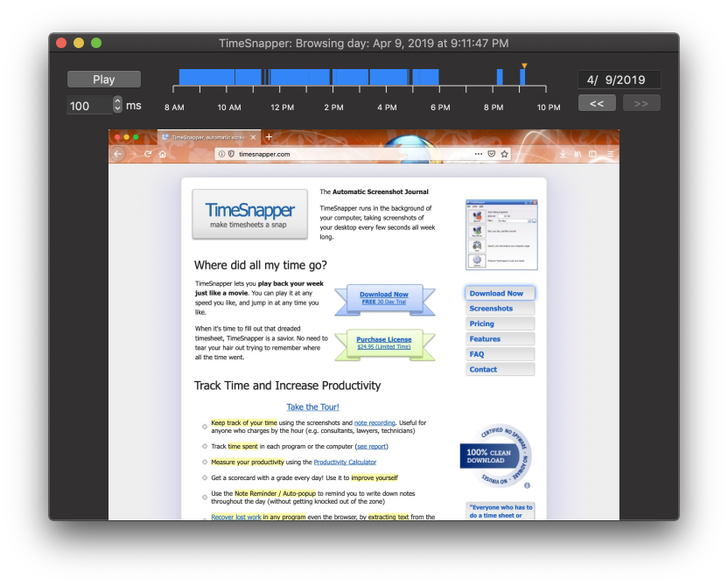Go to previous day with << button
Viewport: 728px width, 585px height.
pos(597,102)
